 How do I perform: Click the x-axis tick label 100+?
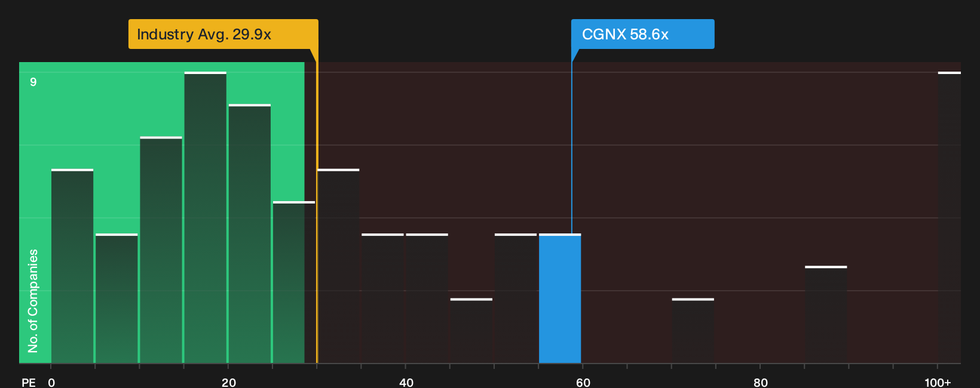[938, 382]
